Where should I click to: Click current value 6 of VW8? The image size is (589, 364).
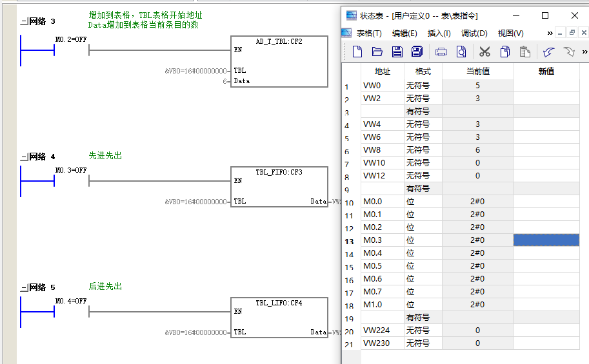tap(477, 150)
